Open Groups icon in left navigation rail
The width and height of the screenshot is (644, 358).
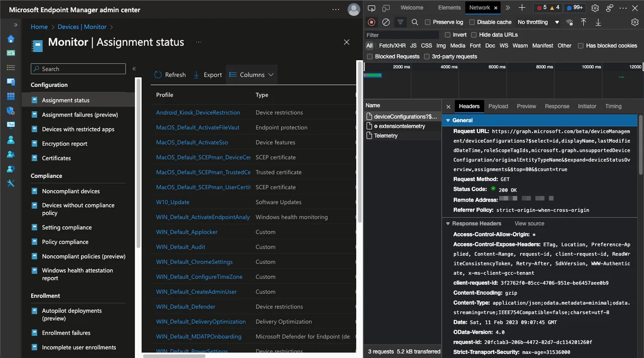point(11,154)
